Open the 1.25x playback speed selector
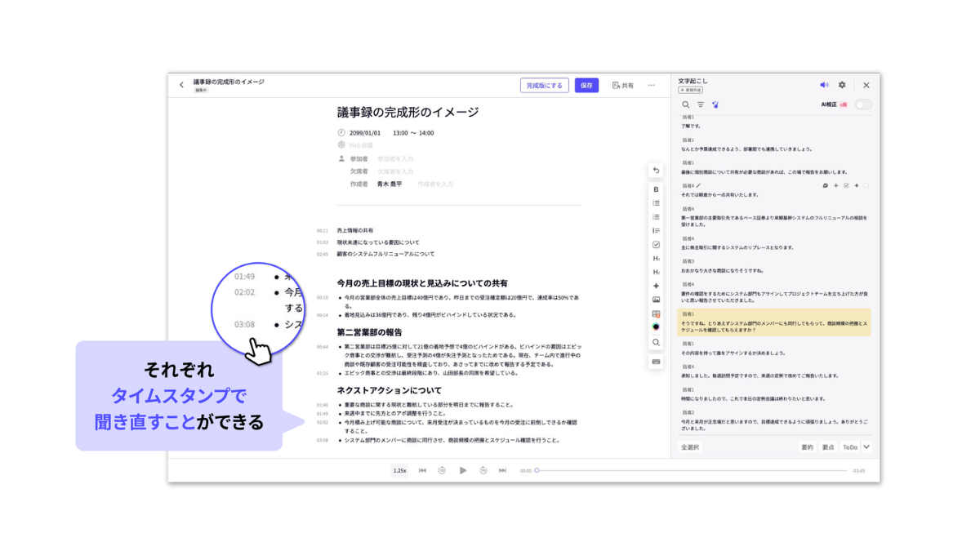 pos(399,470)
